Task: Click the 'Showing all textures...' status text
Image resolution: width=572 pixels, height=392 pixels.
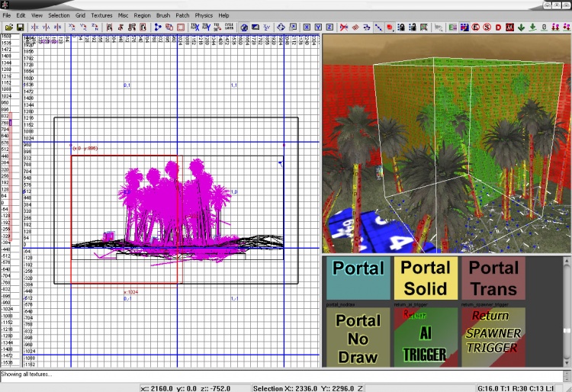Action: click(x=26, y=374)
